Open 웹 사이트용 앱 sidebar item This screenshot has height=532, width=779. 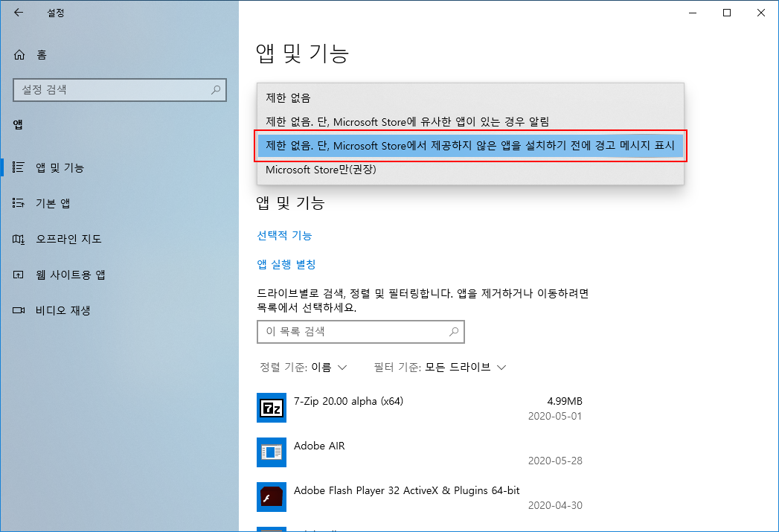pyautogui.click(x=119, y=275)
